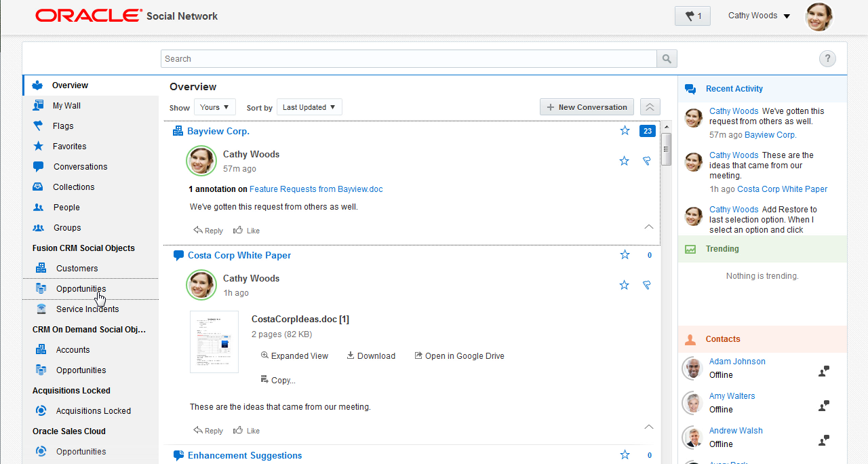The height and width of the screenshot is (464, 868).
Task: Flag Cathy Woods' Bayview Corp post
Action: 646,161
